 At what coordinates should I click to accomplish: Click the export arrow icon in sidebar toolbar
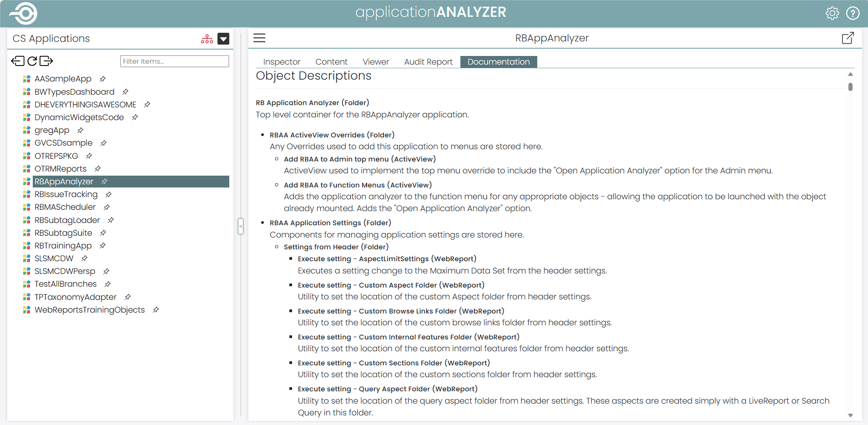point(46,61)
